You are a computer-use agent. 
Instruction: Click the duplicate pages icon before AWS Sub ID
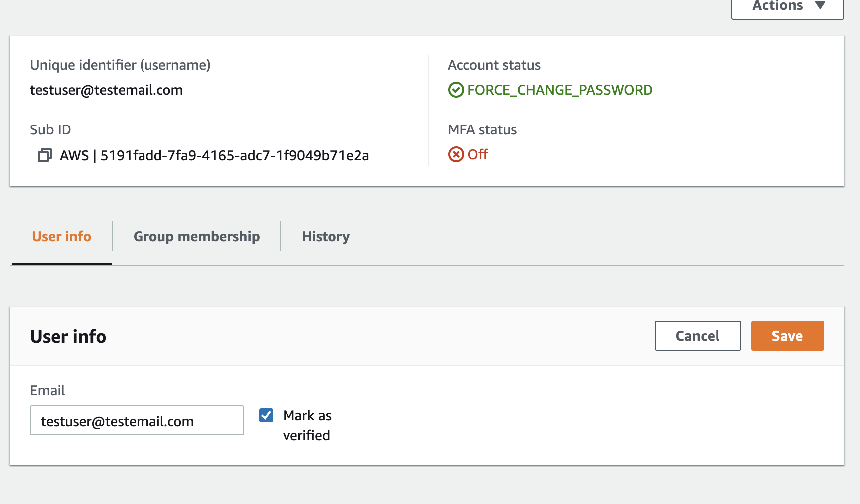tap(45, 155)
